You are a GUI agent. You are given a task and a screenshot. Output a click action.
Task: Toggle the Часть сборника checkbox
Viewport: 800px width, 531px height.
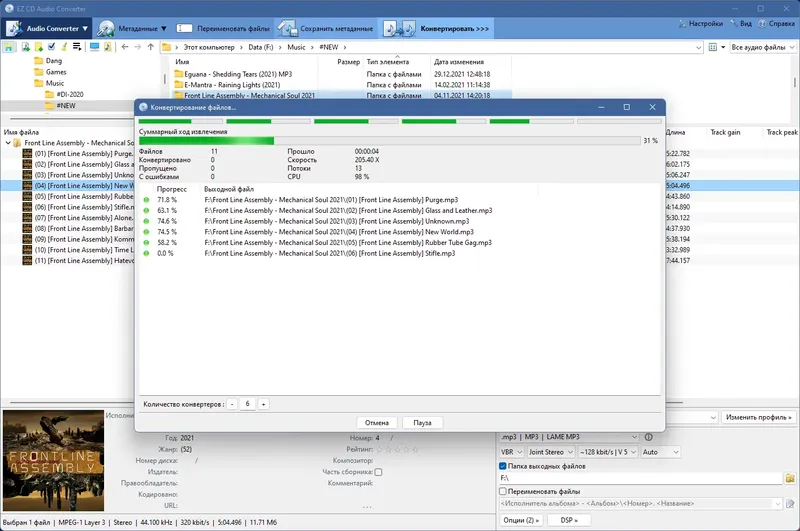378,472
